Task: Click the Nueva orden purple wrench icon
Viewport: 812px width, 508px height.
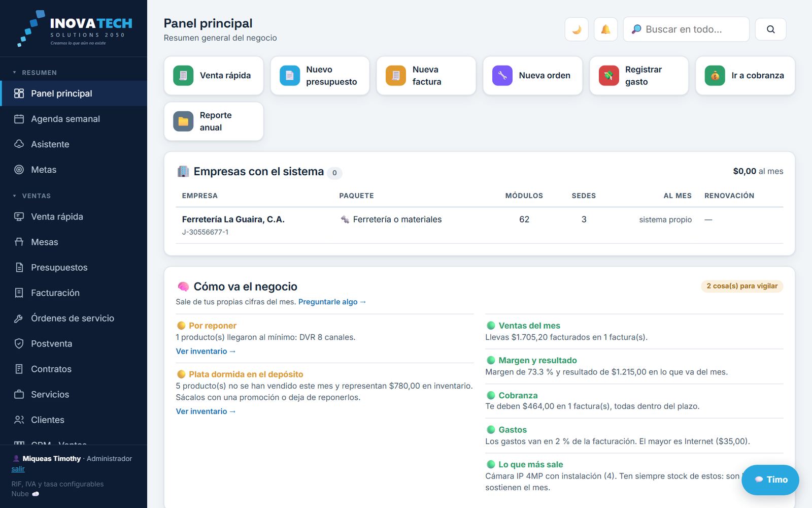Action: pos(502,76)
